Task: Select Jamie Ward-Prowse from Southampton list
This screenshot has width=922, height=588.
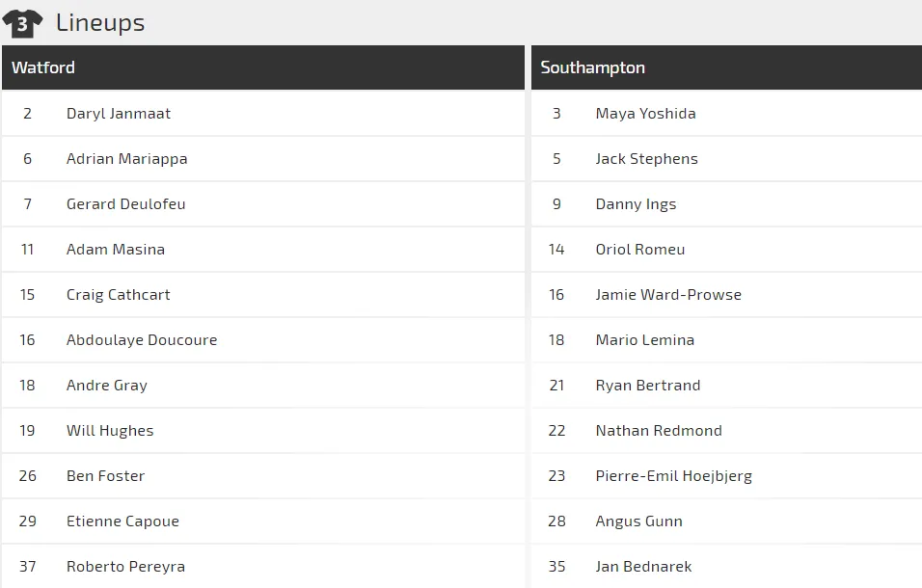Action: [668, 295]
